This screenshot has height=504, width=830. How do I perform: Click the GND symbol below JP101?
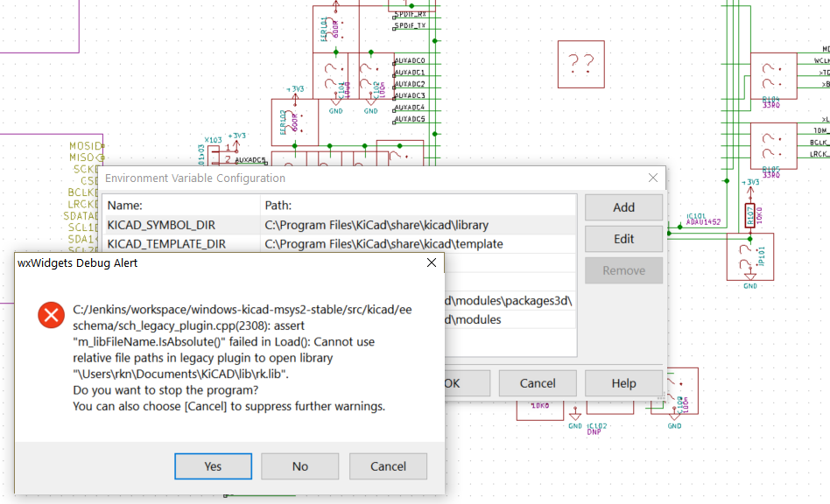(x=750, y=282)
